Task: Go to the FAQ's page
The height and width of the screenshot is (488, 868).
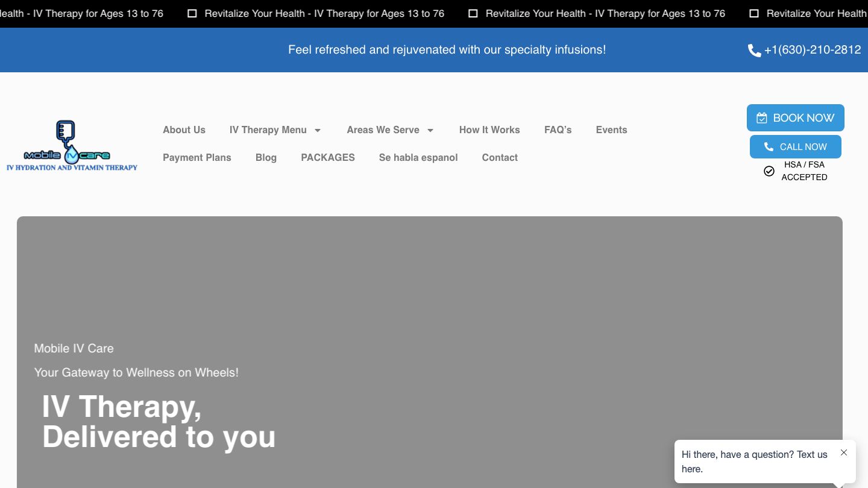Action: click(558, 130)
